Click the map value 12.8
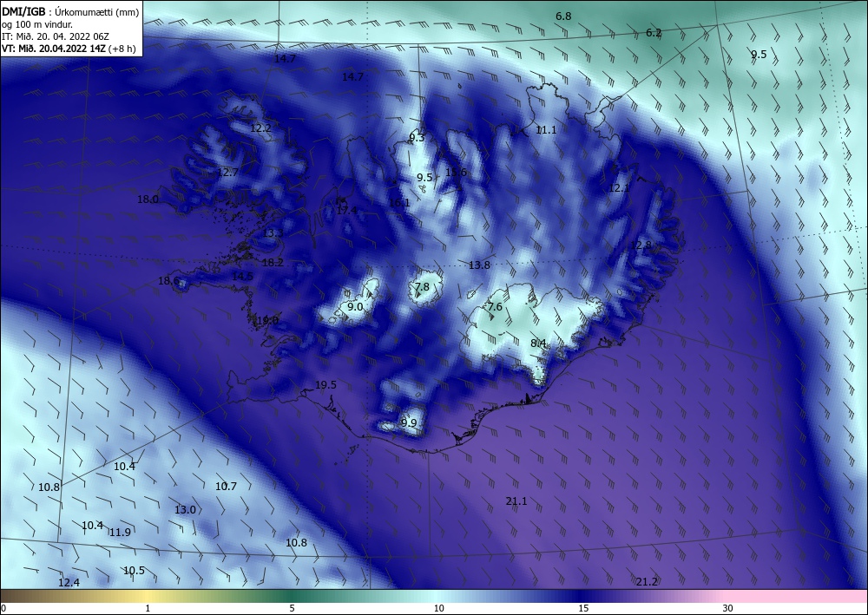 click(641, 245)
